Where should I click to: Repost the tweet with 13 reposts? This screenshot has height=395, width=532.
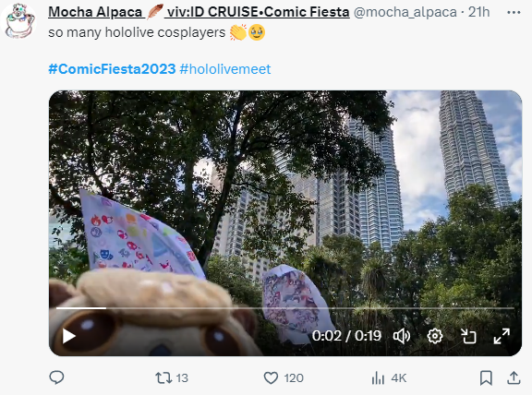[x=172, y=377]
